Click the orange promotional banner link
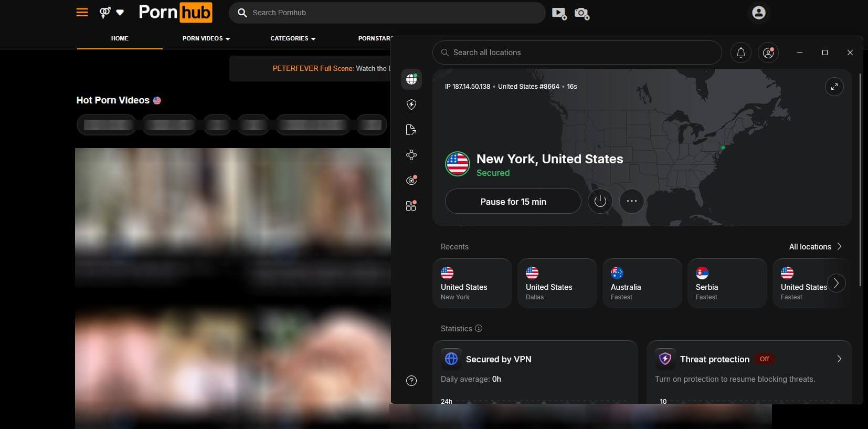868x429 pixels. 313,68
